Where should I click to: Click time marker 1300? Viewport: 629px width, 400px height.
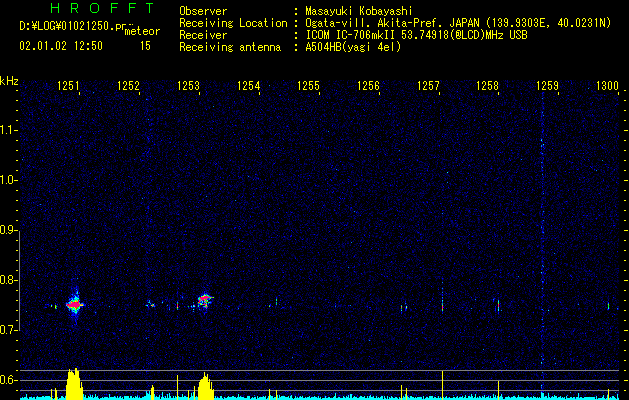(x=607, y=85)
